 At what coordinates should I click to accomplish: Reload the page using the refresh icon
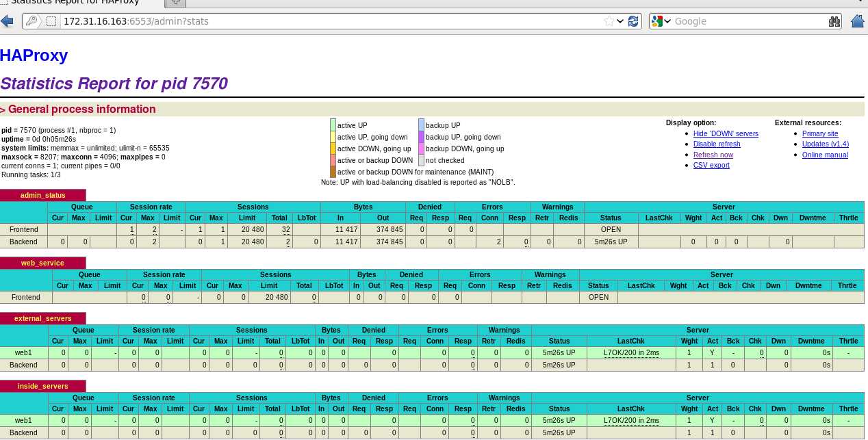coord(633,21)
